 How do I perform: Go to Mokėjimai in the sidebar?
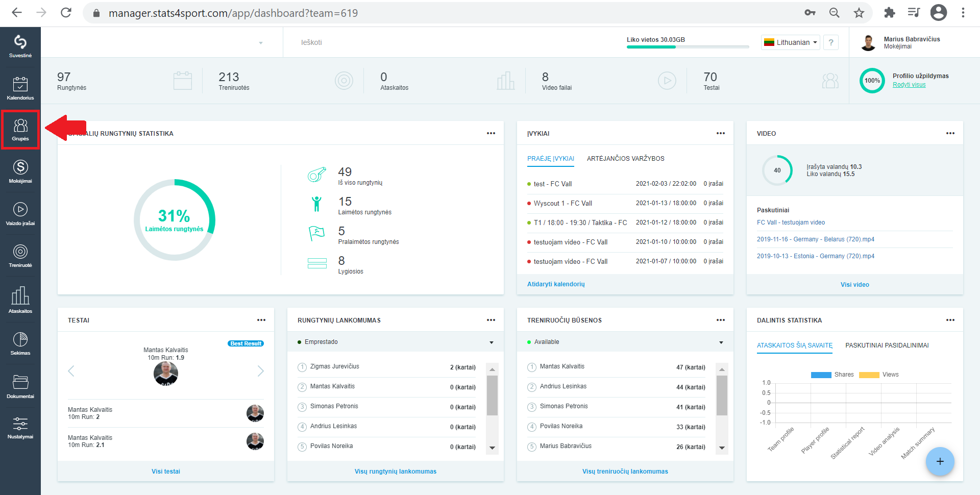pyautogui.click(x=20, y=171)
